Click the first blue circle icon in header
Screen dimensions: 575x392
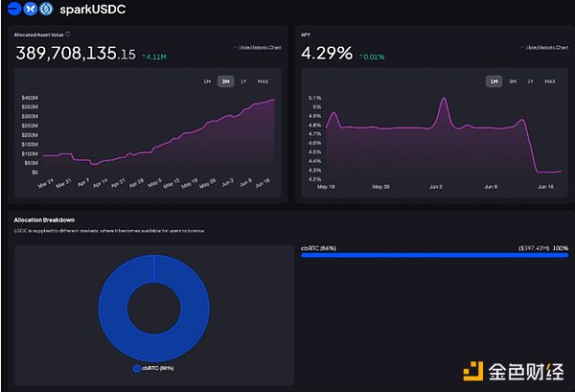[14, 10]
